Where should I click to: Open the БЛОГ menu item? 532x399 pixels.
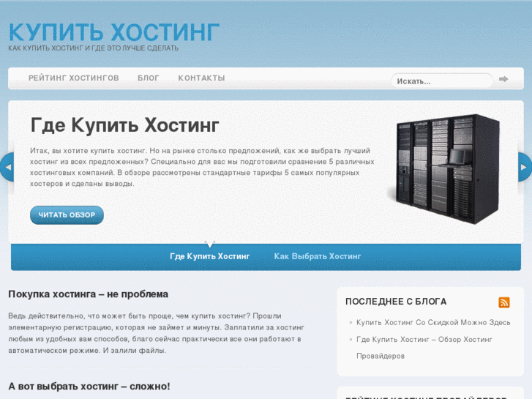149,78
